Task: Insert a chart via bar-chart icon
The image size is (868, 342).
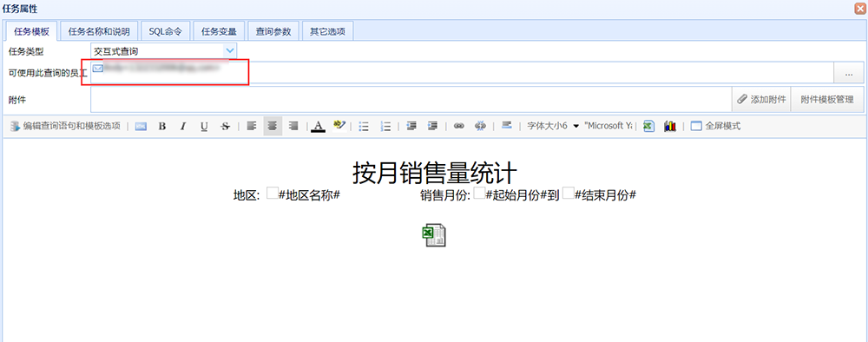Action: point(670,126)
